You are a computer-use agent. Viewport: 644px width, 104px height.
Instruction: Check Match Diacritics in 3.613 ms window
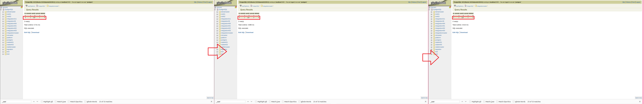pyautogui.click(x=497, y=101)
